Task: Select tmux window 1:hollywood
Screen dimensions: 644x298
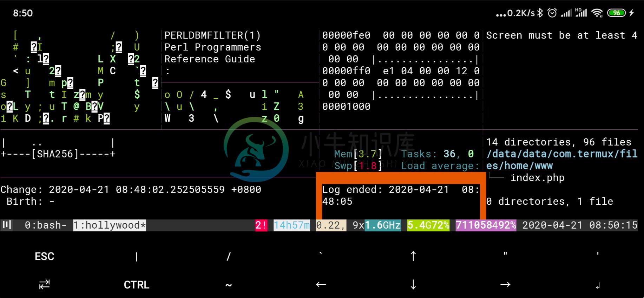Action: 109,225
